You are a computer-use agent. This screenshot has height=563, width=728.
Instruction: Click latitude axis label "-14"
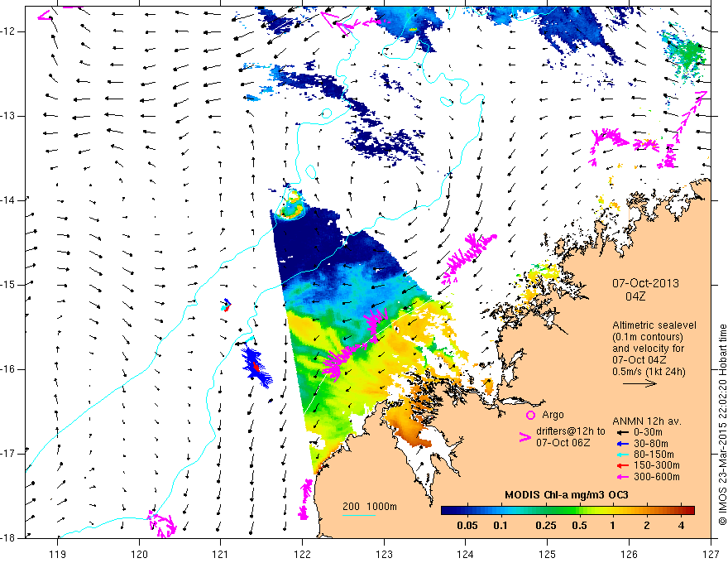8,200
